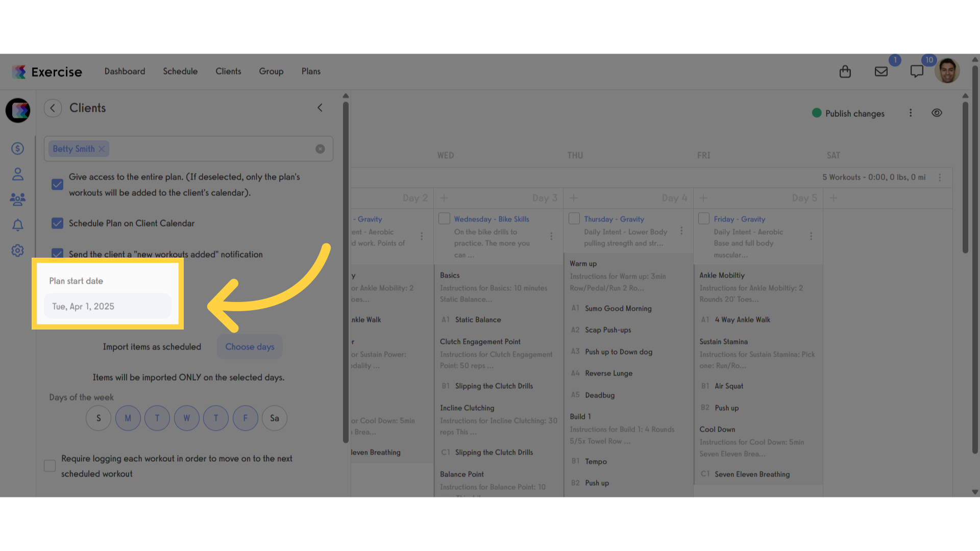Toggle the preview eye icon
The width and height of the screenshot is (980, 551).
937,113
